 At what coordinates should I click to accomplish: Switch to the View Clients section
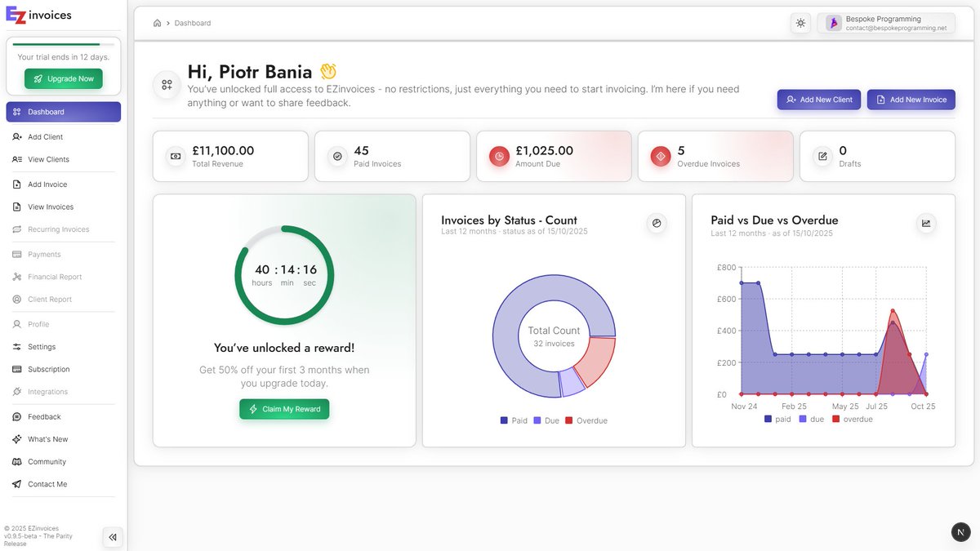51,159
